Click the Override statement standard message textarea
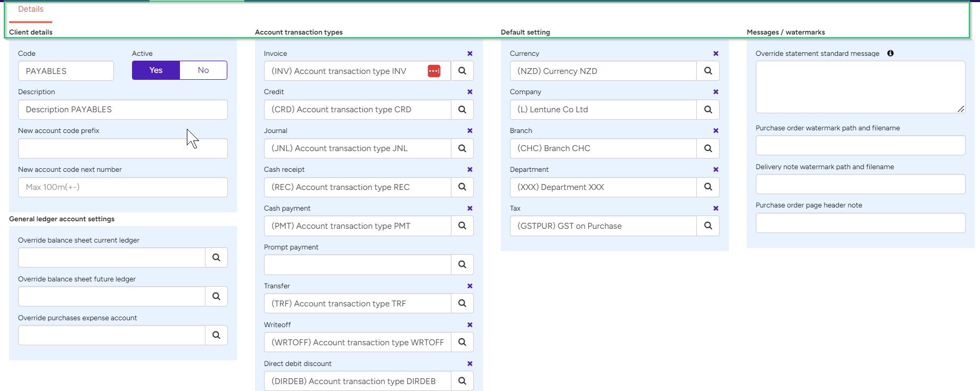Image resolution: width=980 pixels, height=391 pixels. (860, 87)
